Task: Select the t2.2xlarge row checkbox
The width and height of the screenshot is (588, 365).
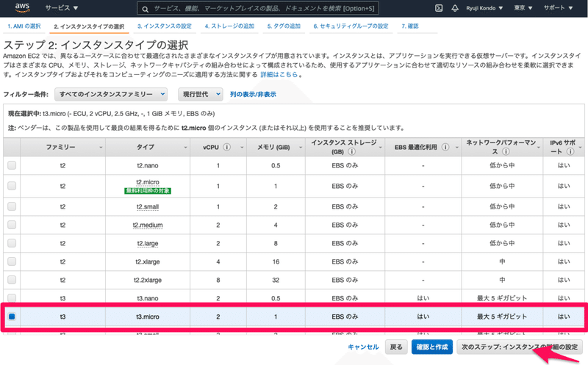Action: point(12,280)
